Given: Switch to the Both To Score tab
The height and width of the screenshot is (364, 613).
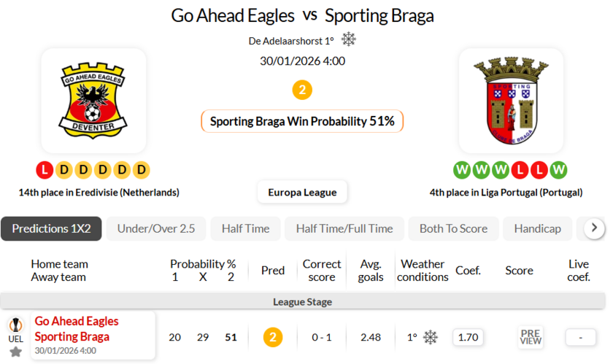Looking at the screenshot, I should [453, 228].
